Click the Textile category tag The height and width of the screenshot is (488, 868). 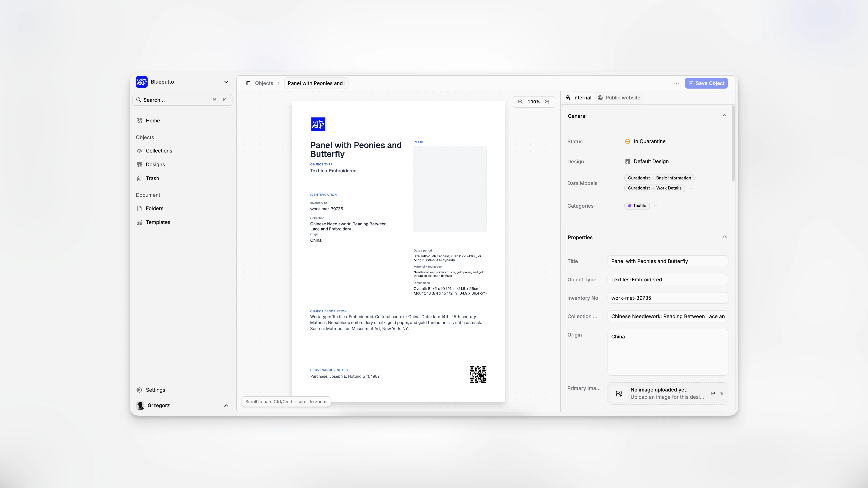coord(637,206)
